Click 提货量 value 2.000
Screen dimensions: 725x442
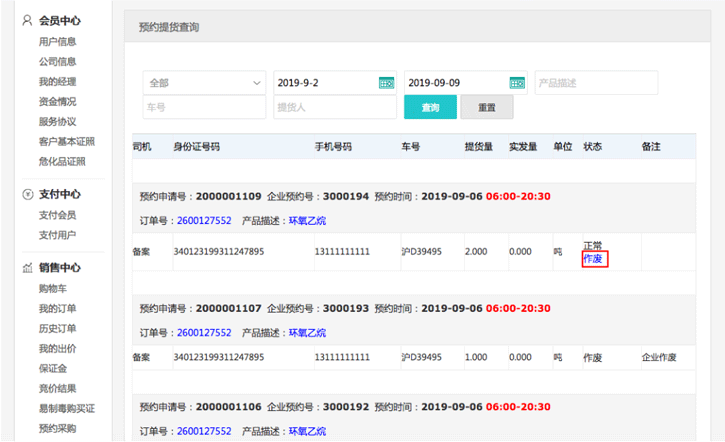tap(476, 252)
